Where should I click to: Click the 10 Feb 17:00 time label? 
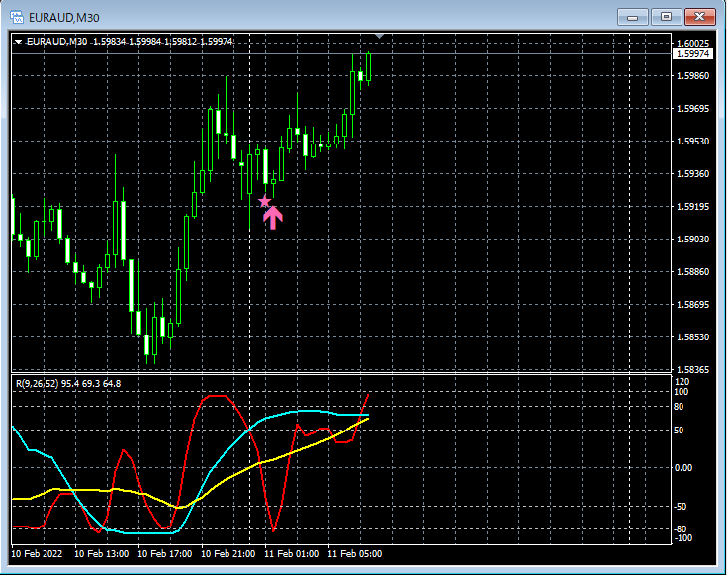(165, 553)
